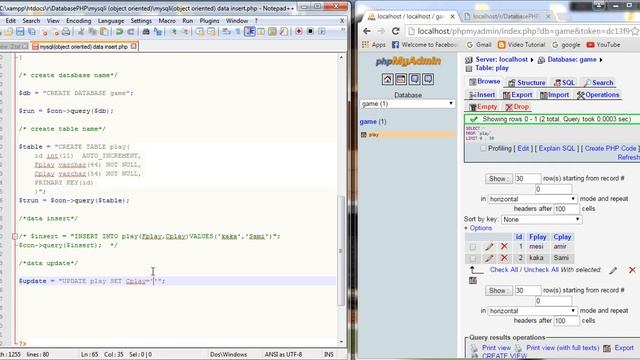Screen dimensions: 640x360
Task: Click edit pencil for row kaka
Action: point(489,258)
